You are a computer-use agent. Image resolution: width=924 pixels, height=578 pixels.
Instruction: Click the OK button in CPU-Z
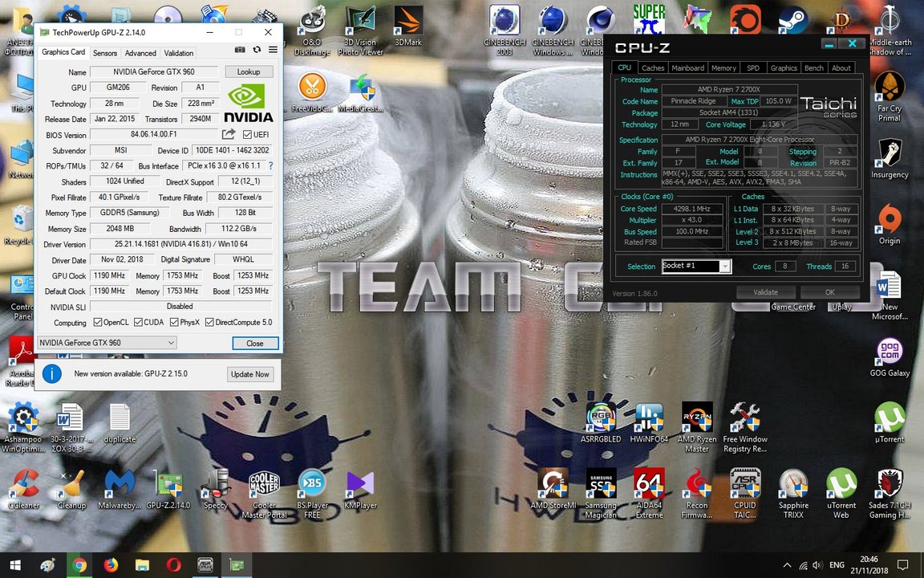(829, 292)
